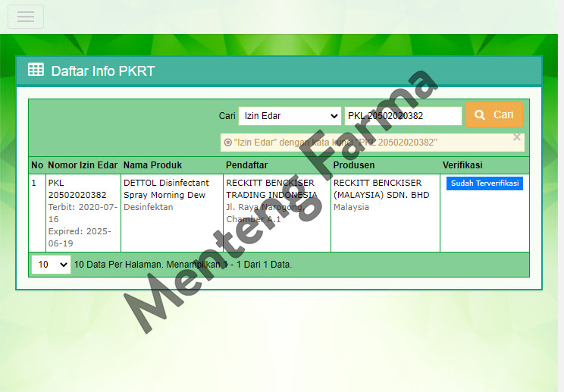
Task: Expand the 10 rows per page selector
Action: (x=51, y=265)
